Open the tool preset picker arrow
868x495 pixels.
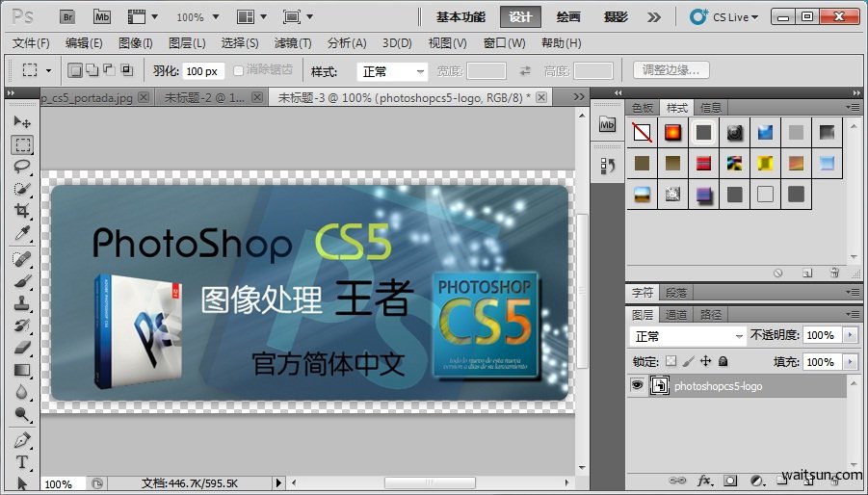click(x=49, y=71)
